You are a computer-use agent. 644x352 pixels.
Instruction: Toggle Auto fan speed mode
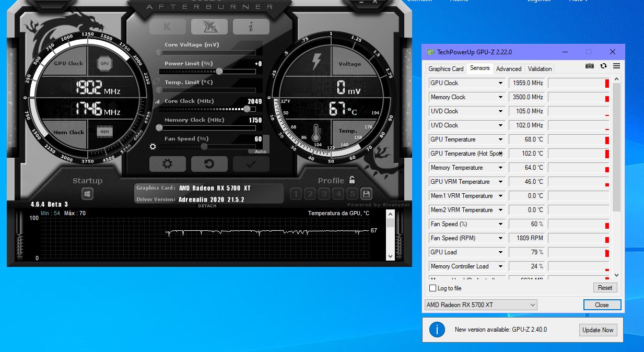[260, 151]
